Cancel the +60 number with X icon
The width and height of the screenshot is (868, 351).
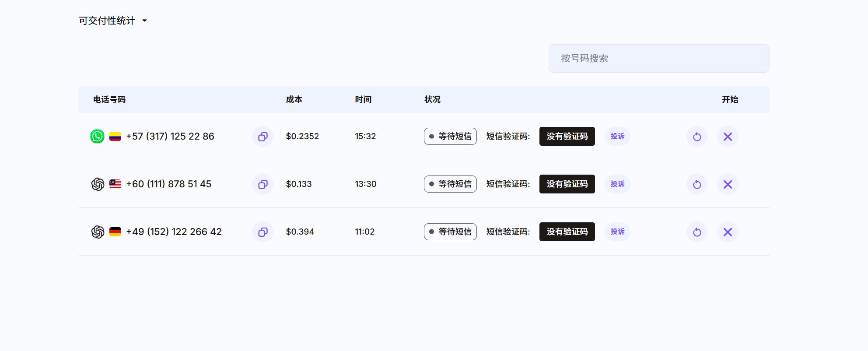click(728, 184)
